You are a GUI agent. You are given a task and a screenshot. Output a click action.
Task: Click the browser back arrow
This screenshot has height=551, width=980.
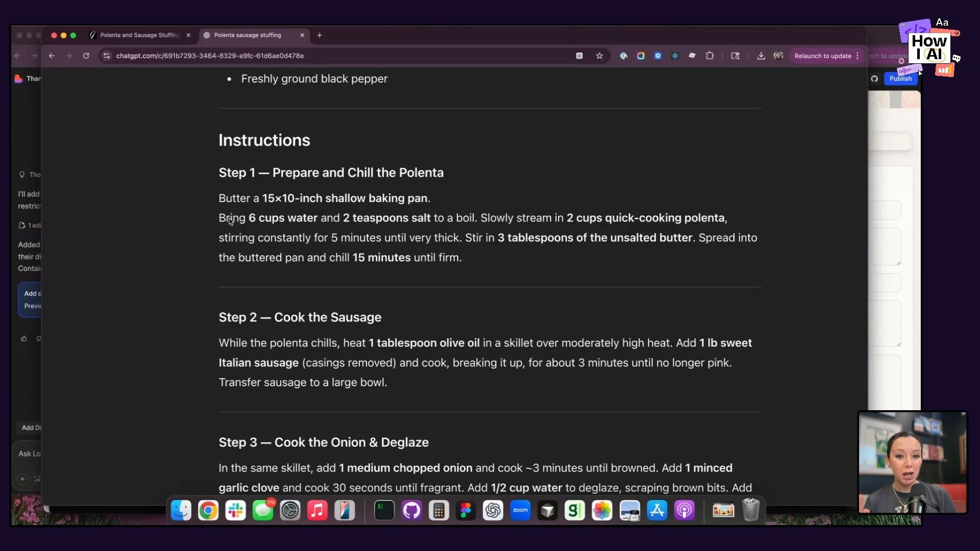(x=52, y=56)
